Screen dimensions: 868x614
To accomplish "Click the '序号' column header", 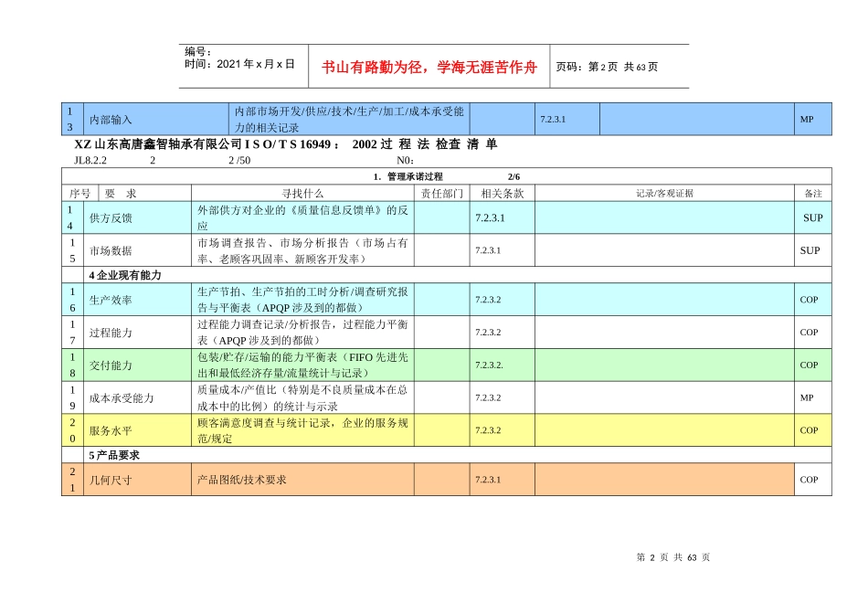I will 79,193.
